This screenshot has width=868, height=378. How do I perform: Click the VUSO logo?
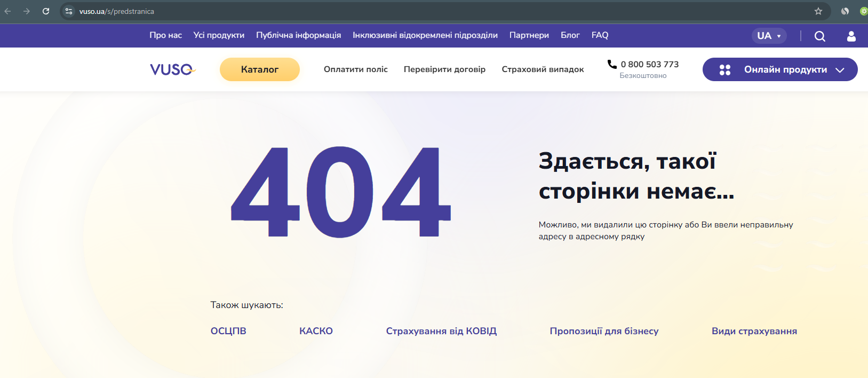[173, 69]
